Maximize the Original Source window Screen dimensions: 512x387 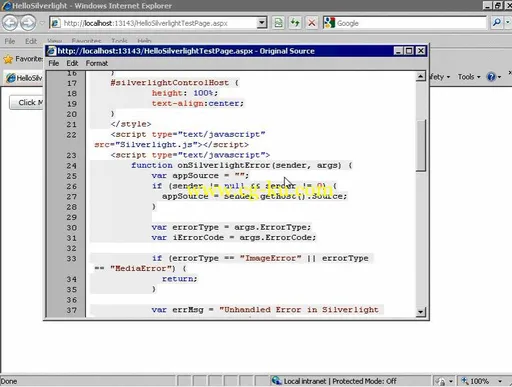[409, 51]
